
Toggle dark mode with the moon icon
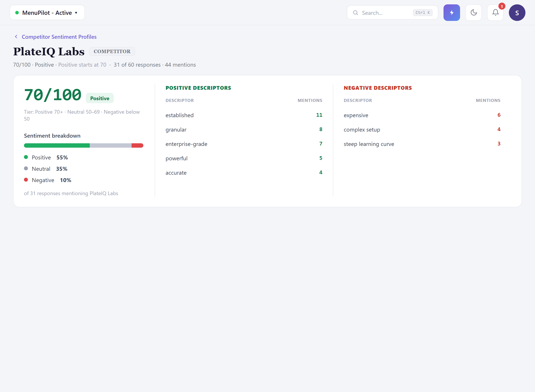click(473, 13)
